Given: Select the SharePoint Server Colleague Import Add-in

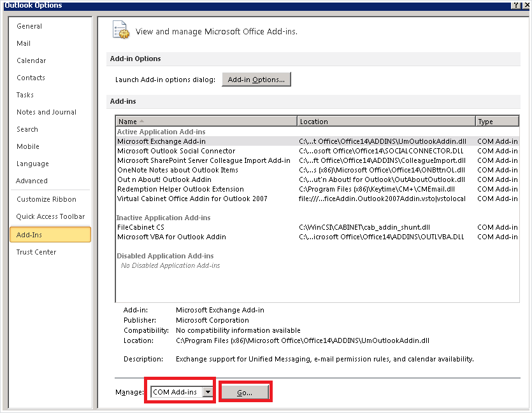Looking at the screenshot, I should click(x=317, y=160).
